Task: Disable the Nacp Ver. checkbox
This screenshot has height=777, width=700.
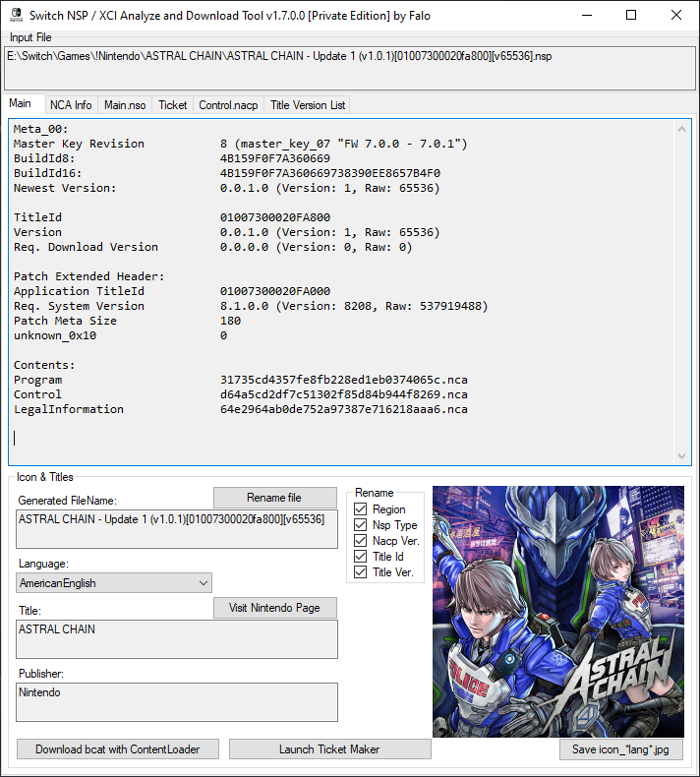Action: pos(361,541)
